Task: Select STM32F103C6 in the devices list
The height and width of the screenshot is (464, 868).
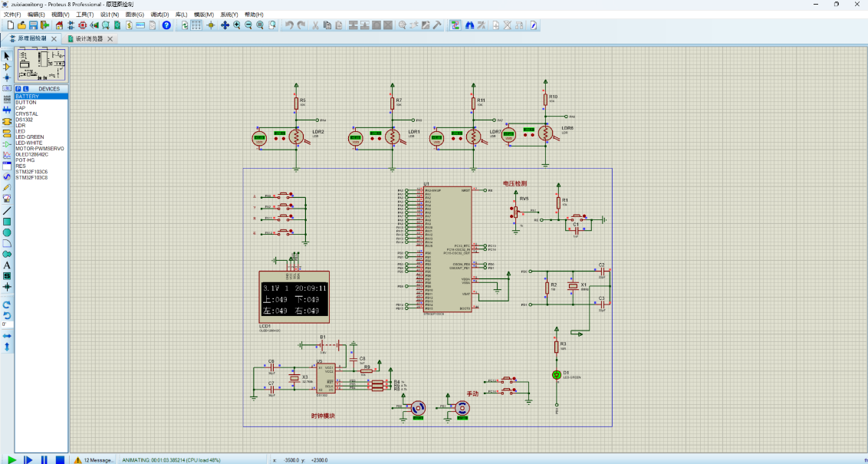Action: pyautogui.click(x=31, y=172)
